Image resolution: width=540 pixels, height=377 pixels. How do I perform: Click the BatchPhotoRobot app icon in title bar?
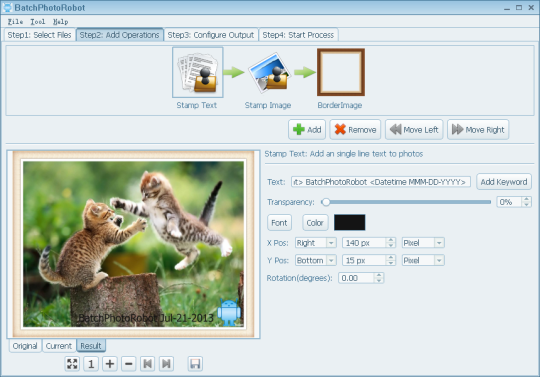pos(7,7)
